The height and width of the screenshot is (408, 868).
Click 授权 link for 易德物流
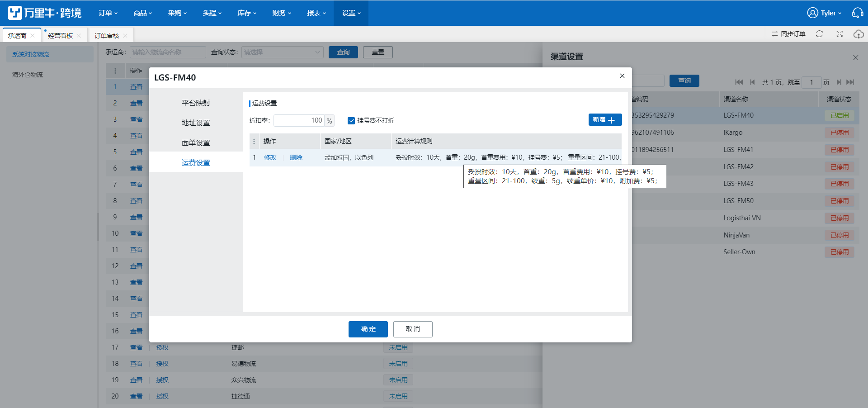click(x=162, y=364)
